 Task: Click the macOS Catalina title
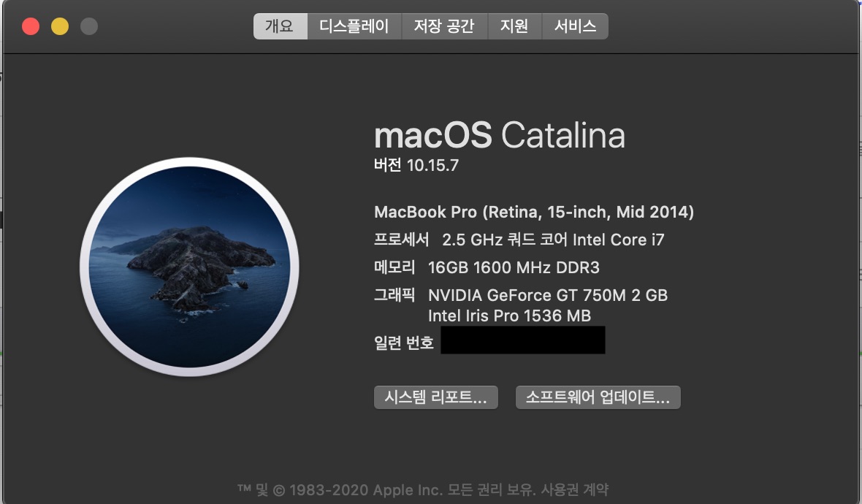tap(500, 135)
